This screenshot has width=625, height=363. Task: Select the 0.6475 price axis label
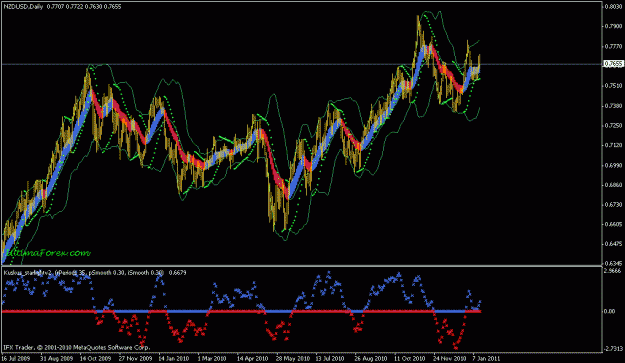pos(613,244)
